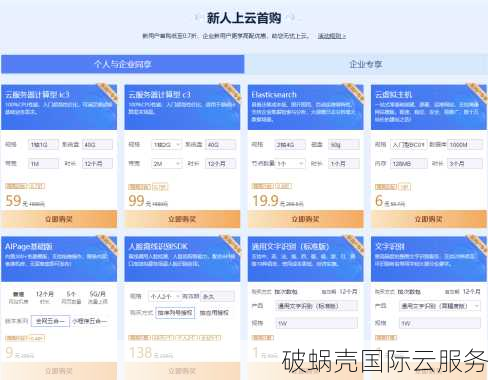Click the 云虚拟主机 规格 入门型 field
This screenshot has width=488, height=380.
click(x=408, y=145)
